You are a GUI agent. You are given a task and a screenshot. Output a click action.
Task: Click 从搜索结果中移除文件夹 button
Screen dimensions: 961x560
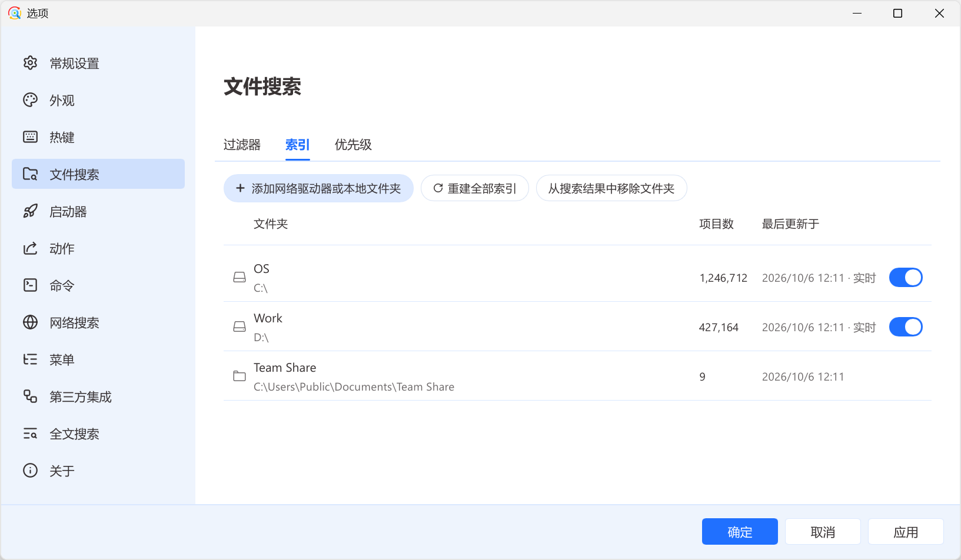[611, 188]
